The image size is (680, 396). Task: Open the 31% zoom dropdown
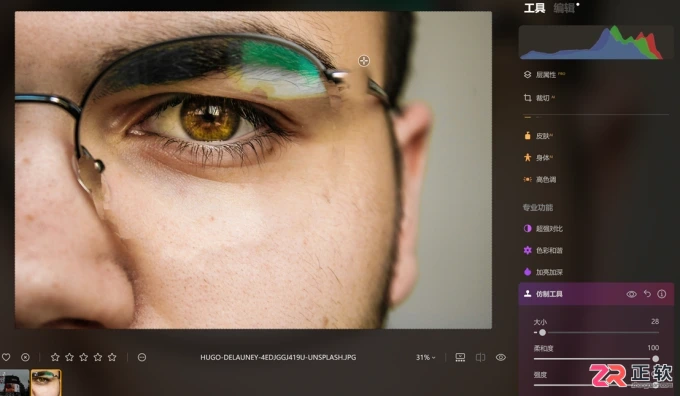pos(425,357)
